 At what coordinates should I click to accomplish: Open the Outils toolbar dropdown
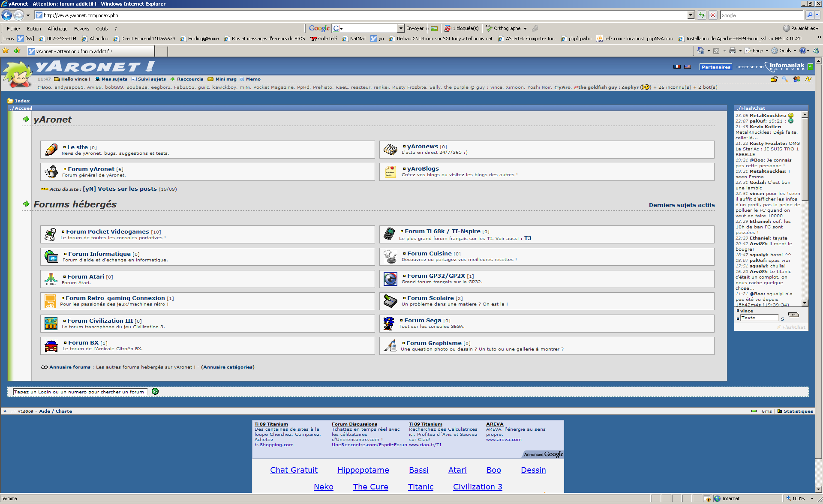pyautogui.click(x=785, y=51)
